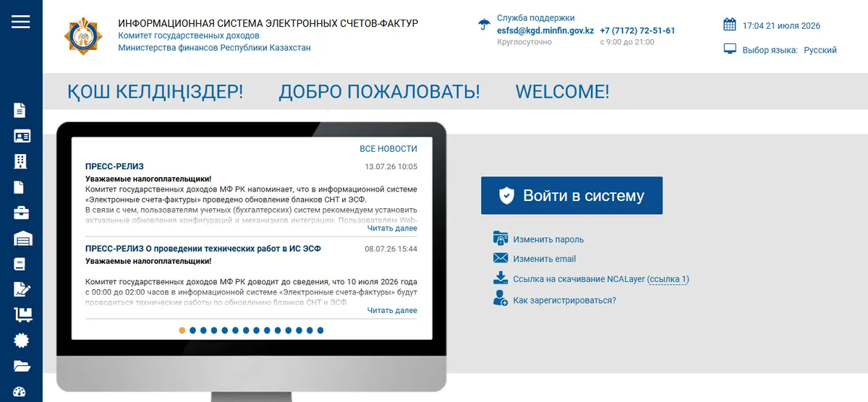Open the ПРЕСС-РЕЛИЗ headline dated 13.07.26
Screen dimensions: 868x402
[x=114, y=166]
